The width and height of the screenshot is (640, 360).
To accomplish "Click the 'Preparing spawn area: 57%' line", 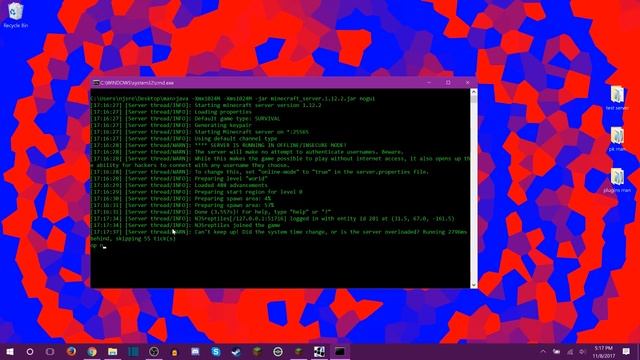I will 182,205.
